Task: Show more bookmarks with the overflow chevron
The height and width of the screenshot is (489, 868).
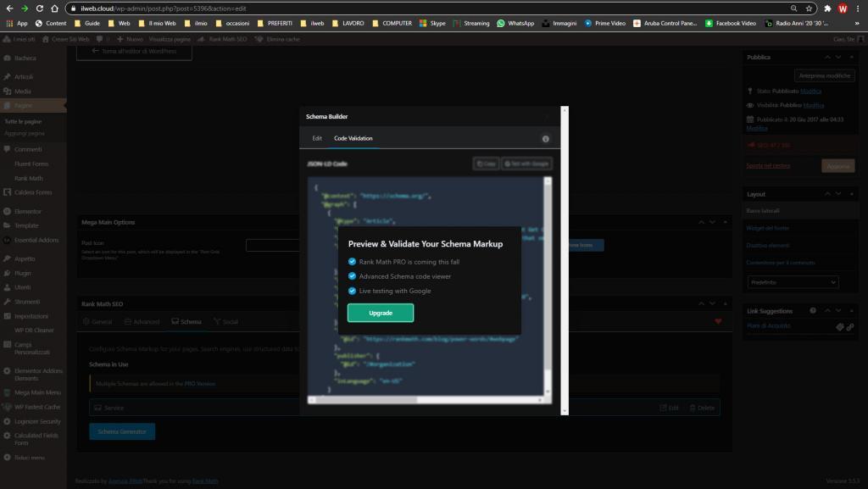Action: click(857, 23)
